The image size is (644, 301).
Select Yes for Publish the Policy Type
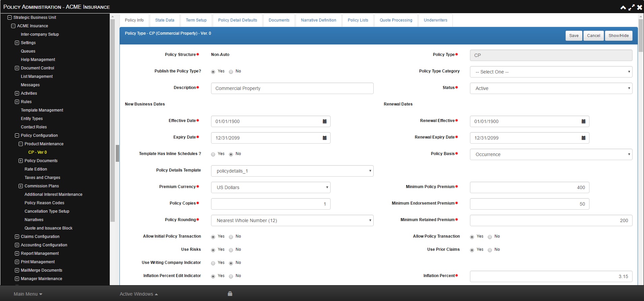[213, 72]
